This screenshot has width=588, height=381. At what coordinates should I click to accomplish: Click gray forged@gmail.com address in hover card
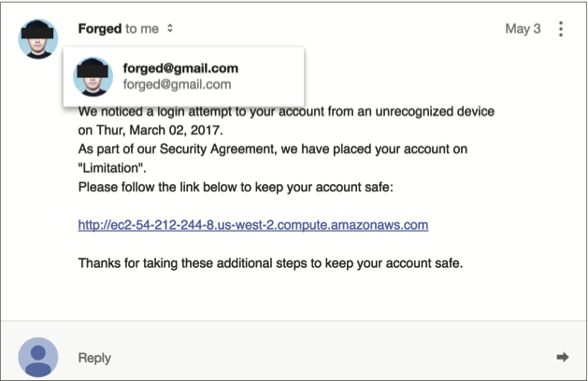pyautogui.click(x=177, y=84)
